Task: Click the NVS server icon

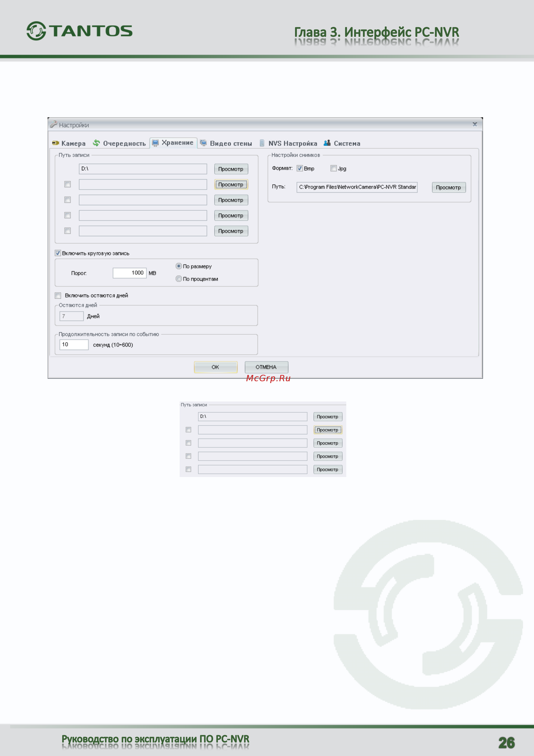Action: tap(262, 143)
